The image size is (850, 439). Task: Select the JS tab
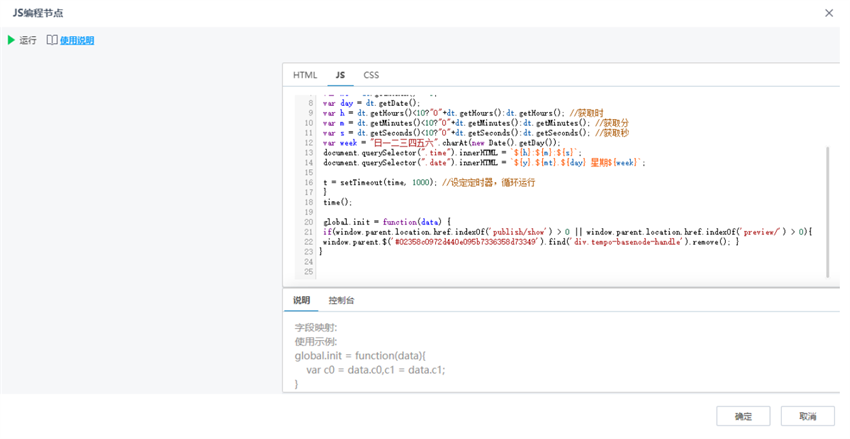(340, 75)
